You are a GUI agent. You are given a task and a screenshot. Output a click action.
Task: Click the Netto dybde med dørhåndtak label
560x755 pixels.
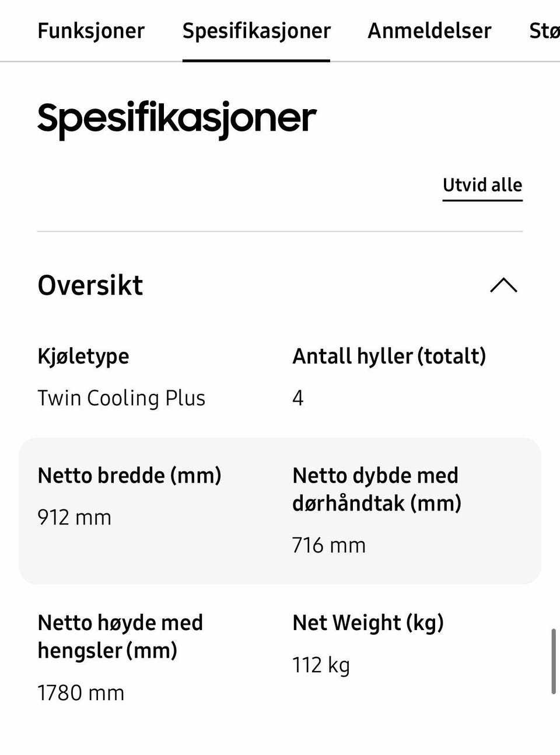click(377, 489)
